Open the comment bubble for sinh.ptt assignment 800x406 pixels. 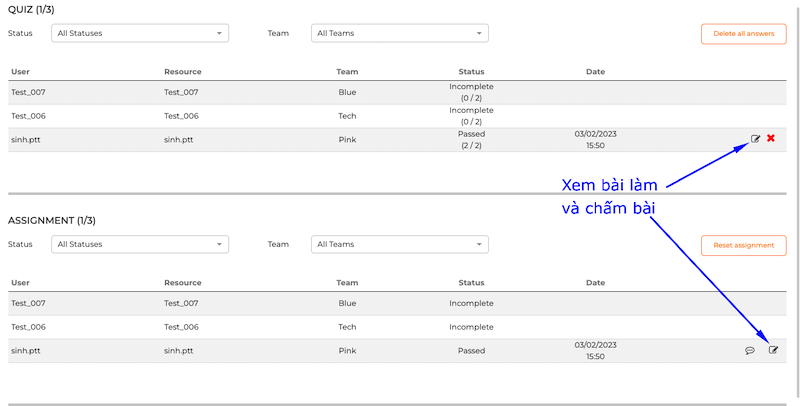tap(749, 350)
